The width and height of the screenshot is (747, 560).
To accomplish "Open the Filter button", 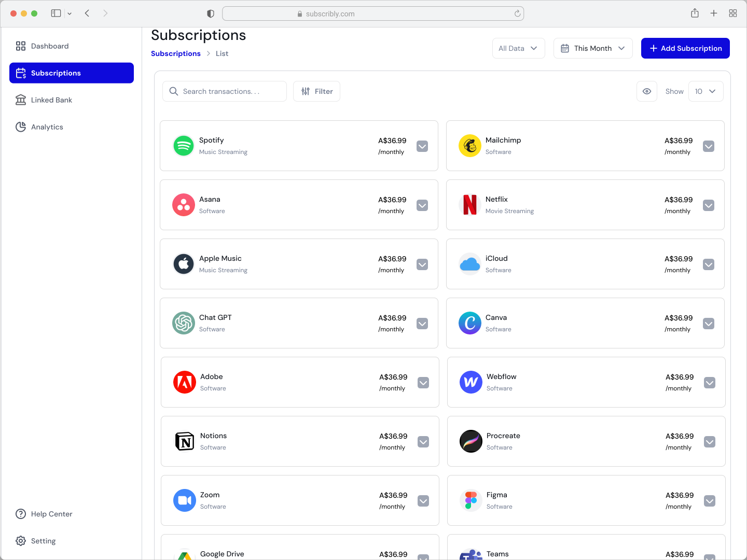I will point(316,91).
